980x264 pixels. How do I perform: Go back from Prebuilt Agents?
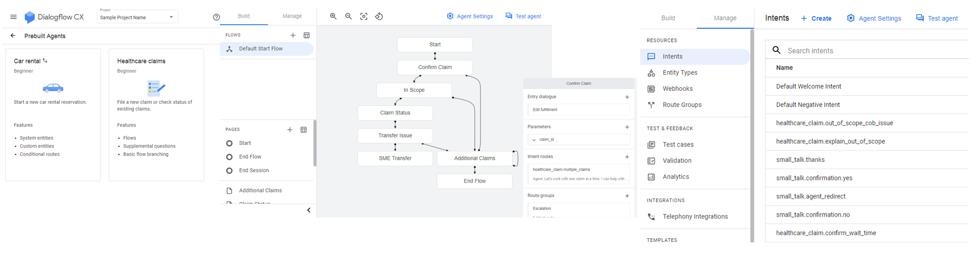13,36
